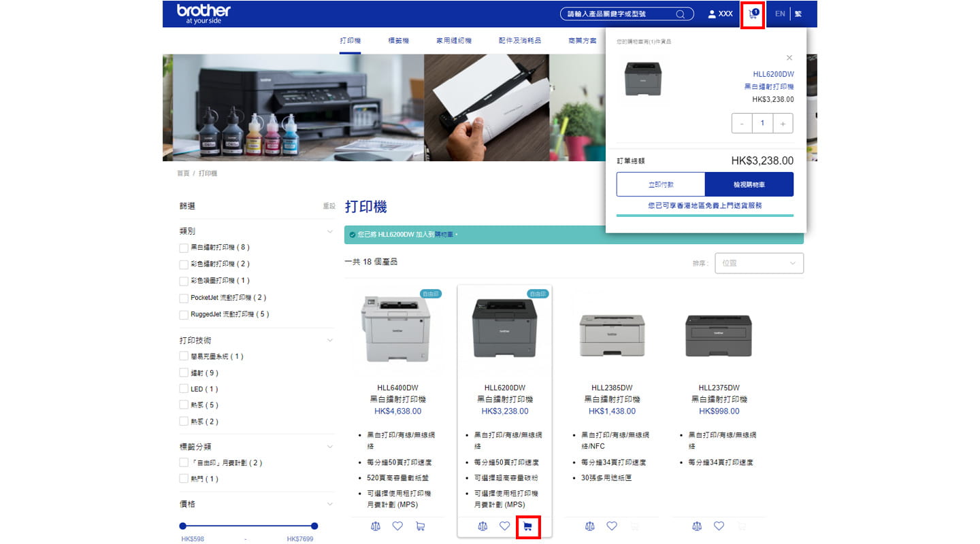Compare HLL6400DW using scale icon

pos(376,526)
